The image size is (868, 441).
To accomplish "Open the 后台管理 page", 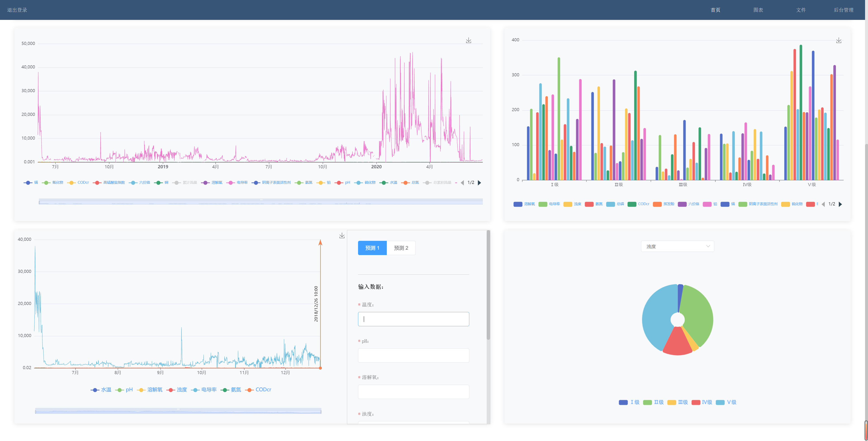I will (843, 10).
